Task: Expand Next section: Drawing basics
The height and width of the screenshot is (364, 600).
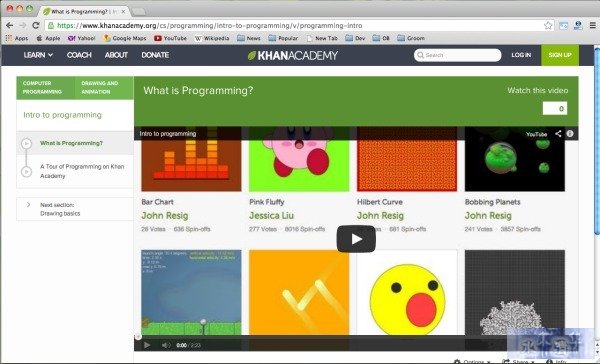Action: pyautogui.click(x=75, y=209)
